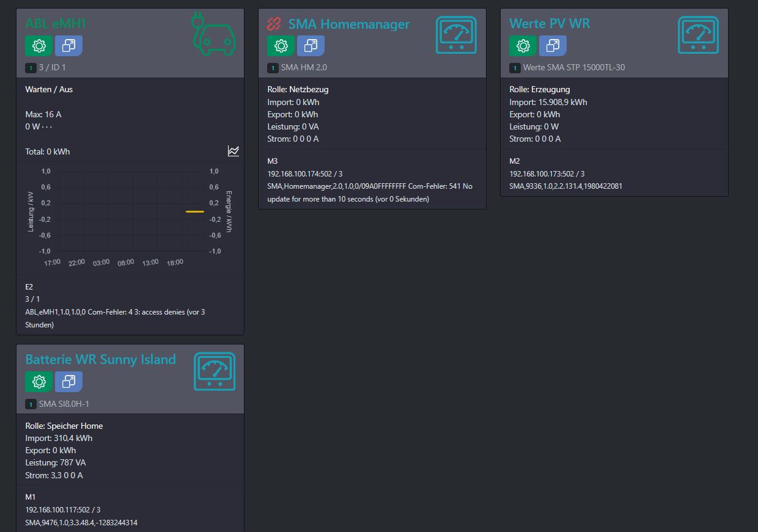Viewport: 758px width, 532px height.
Task: Click the badge beside 'Werte SMA STP 15000TL-30'
Action: 515,68
